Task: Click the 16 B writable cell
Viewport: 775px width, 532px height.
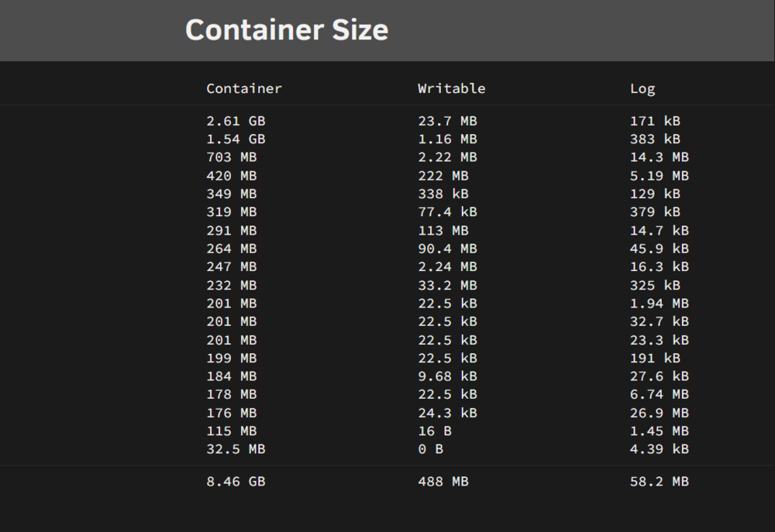Action: click(x=435, y=431)
